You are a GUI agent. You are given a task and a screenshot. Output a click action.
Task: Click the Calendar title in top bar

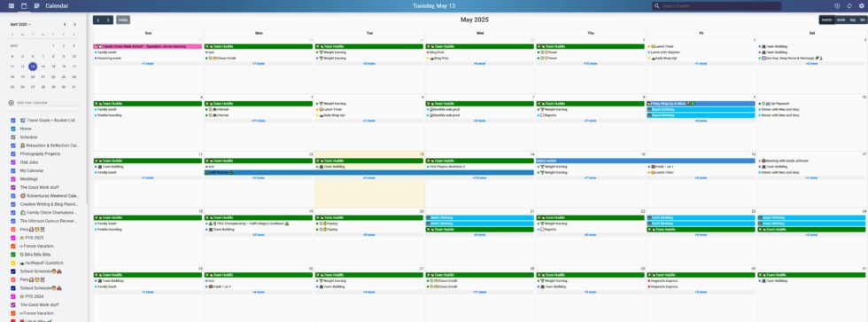[57, 6]
